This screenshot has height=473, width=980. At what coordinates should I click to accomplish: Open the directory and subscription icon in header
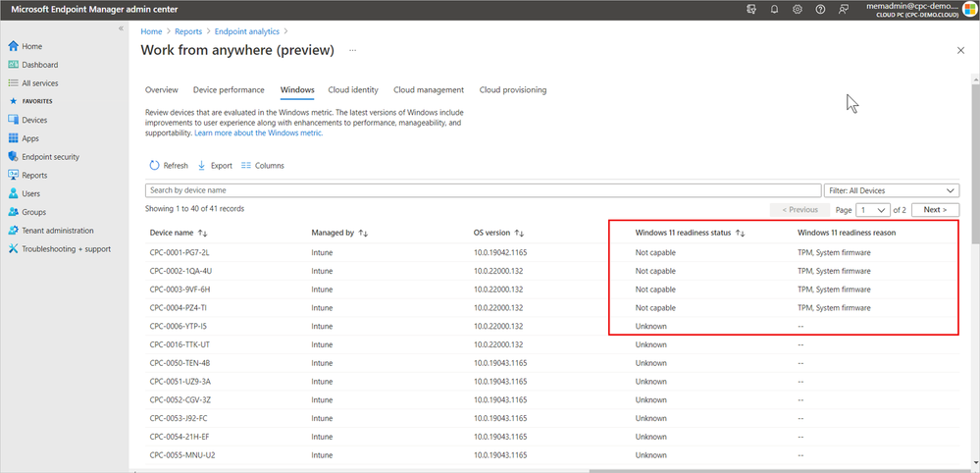tap(751, 10)
